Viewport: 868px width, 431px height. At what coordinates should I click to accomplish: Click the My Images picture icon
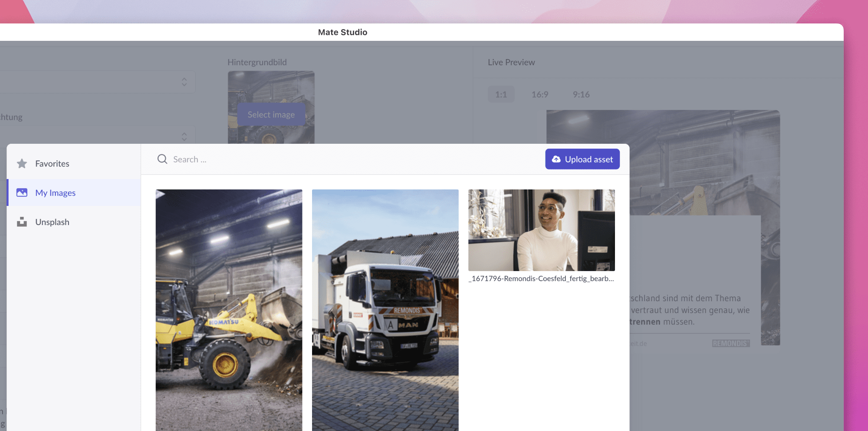[x=22, y=192]
